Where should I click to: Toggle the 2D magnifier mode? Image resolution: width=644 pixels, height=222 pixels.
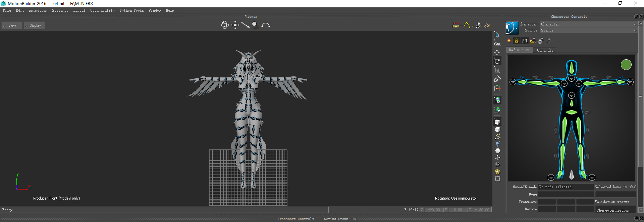[x=478, y=25]
